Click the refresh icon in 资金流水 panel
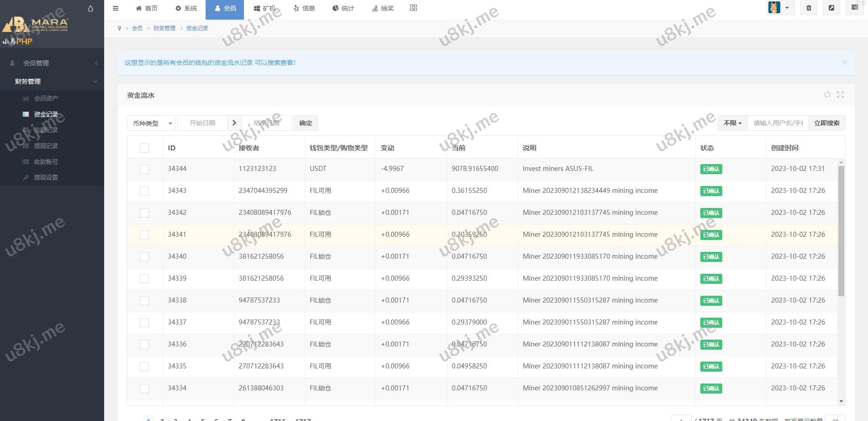The width and height of the screenshot is (868, 421). pos(827,95)
